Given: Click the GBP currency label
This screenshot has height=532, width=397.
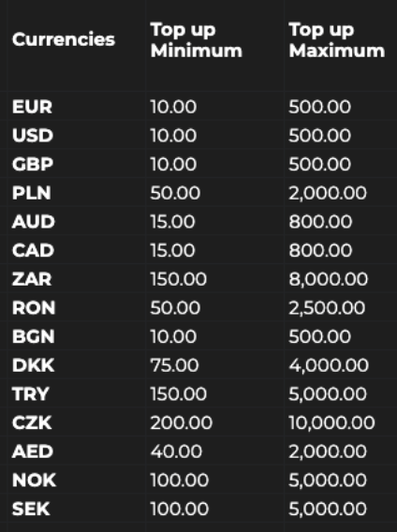Looking at the screenshot, I should point(33,164).
